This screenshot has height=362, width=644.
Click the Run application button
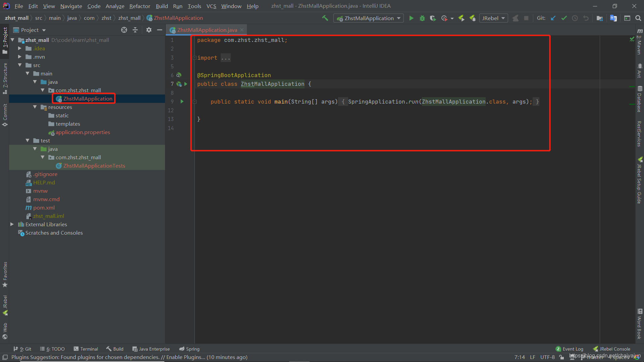coord(411,18)
